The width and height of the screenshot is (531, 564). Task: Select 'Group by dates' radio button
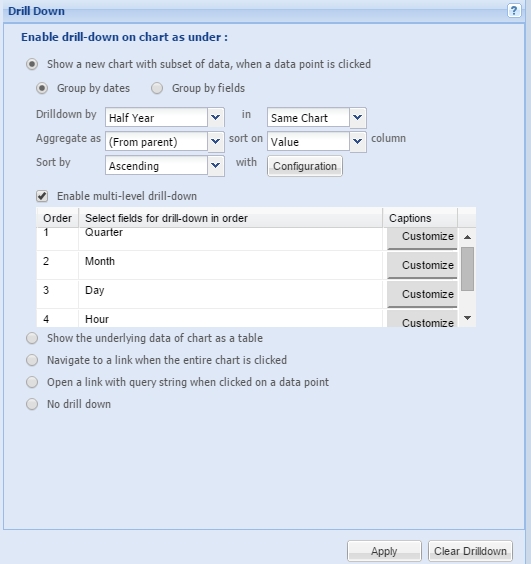42,88
